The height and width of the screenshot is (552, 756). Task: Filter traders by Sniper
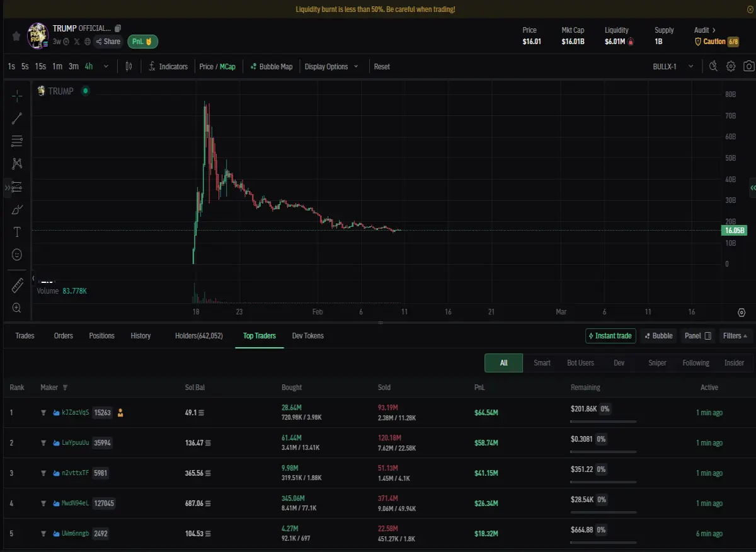(657, 363)
